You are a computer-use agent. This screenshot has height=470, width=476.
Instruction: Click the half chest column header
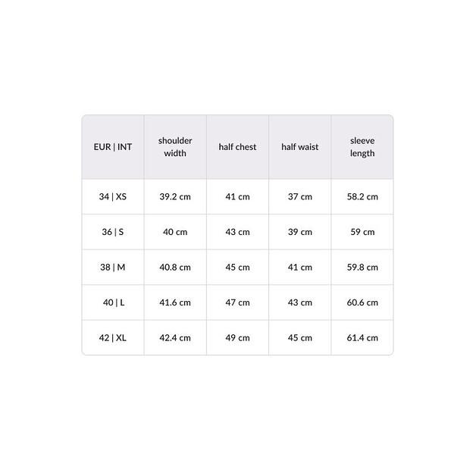pyautogui.click(x=237, y=147)
